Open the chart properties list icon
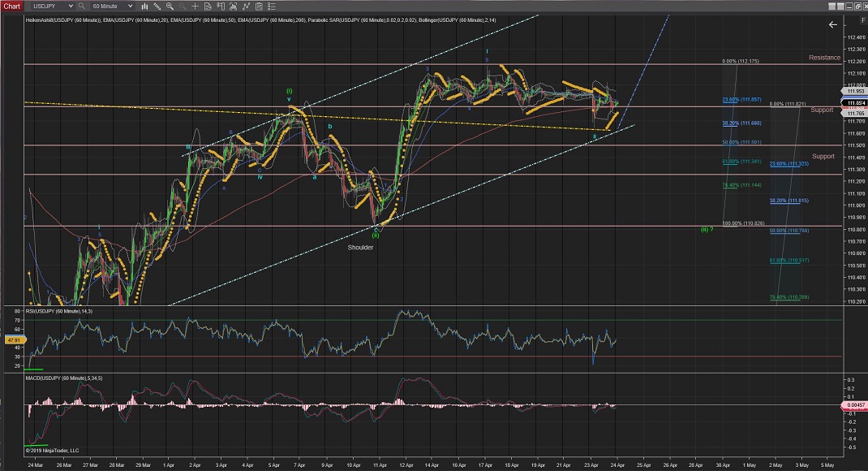 click(x=272, y=6)
